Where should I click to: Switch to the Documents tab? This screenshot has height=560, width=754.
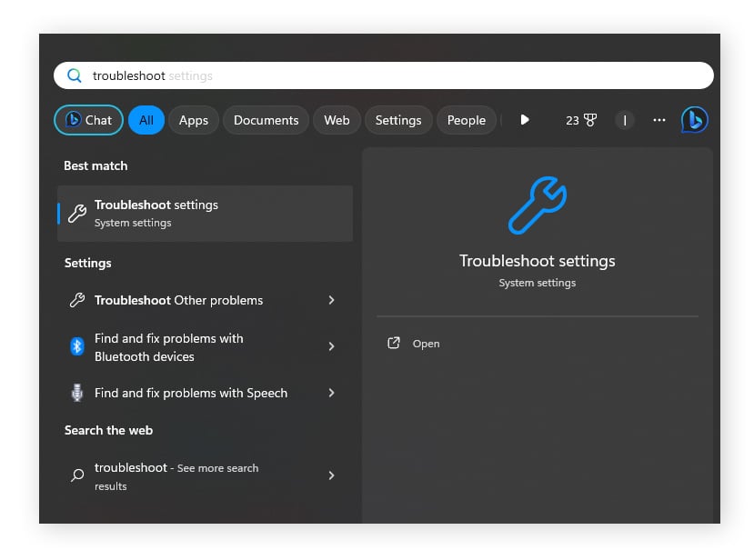[x=266, y=119]
